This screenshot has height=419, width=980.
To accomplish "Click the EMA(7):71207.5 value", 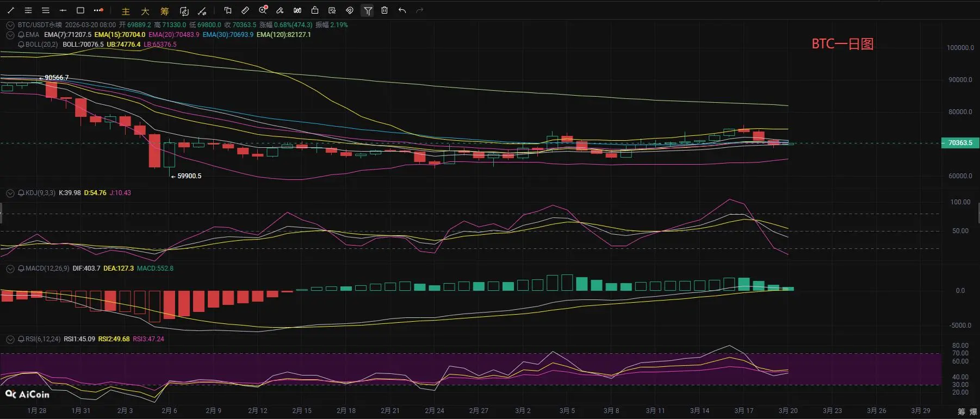I will click(67, 35).
